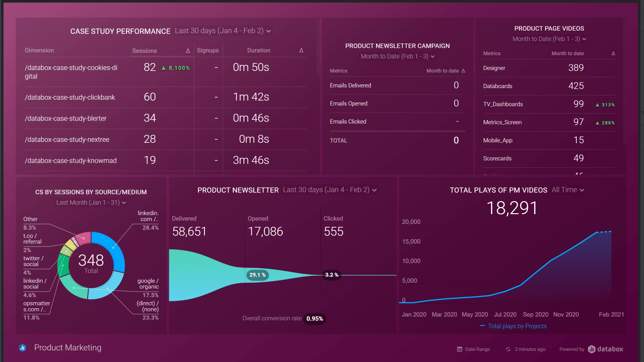The height and width of the screenshot is (362, 644).
Task: Open the 'All Time' dropdown for PM videos
Action: click(x=567, y=190)
